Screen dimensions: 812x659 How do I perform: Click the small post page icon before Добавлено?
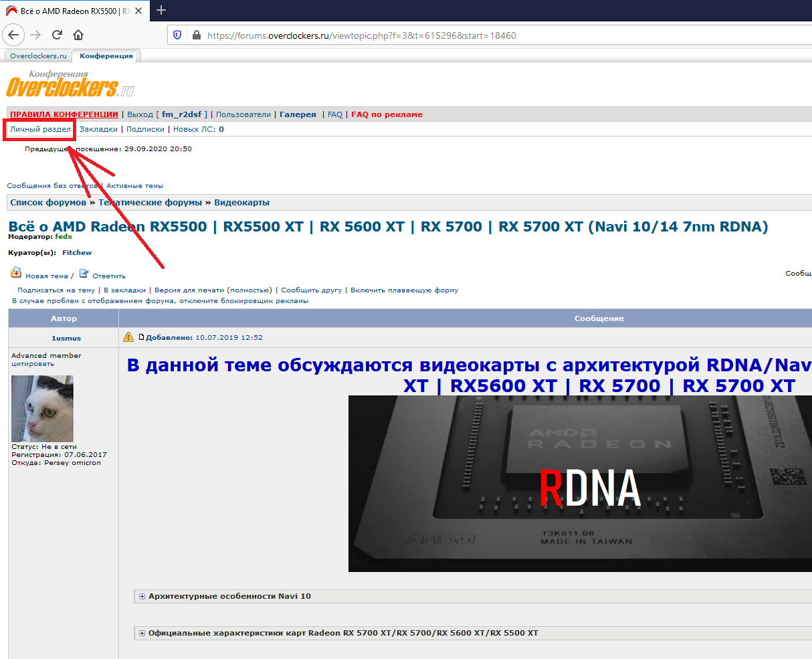coord(141,337)
